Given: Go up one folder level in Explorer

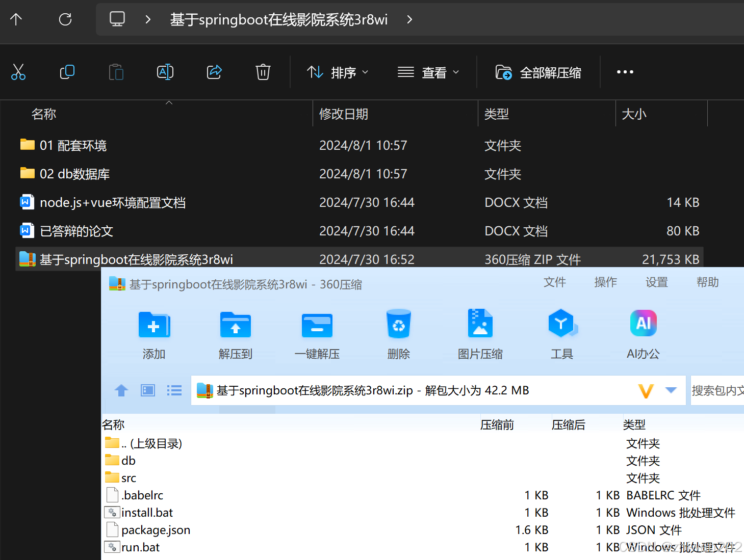Looking at the screenshot, I should [x=16, y=19].
